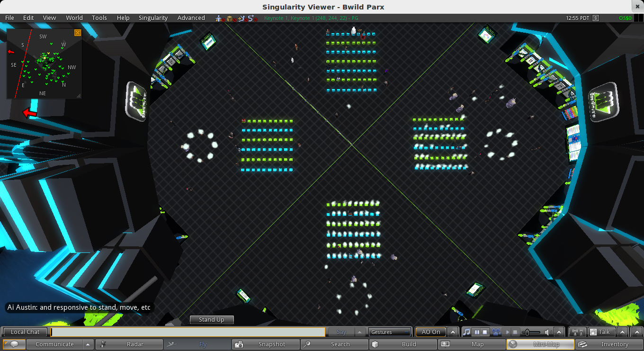This screenshot has height=351, width=644.
Task: Click the movie camera media icon
Action: coord(496,332)
